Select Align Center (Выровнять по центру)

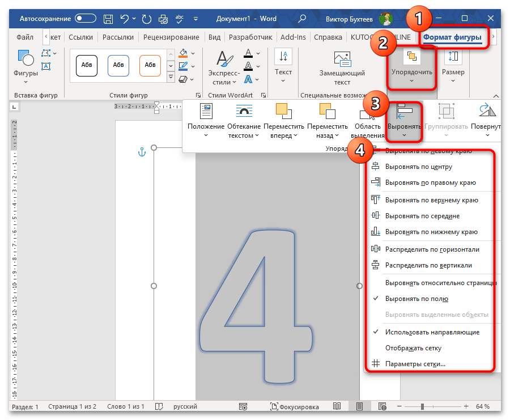(x=418, y=167)
